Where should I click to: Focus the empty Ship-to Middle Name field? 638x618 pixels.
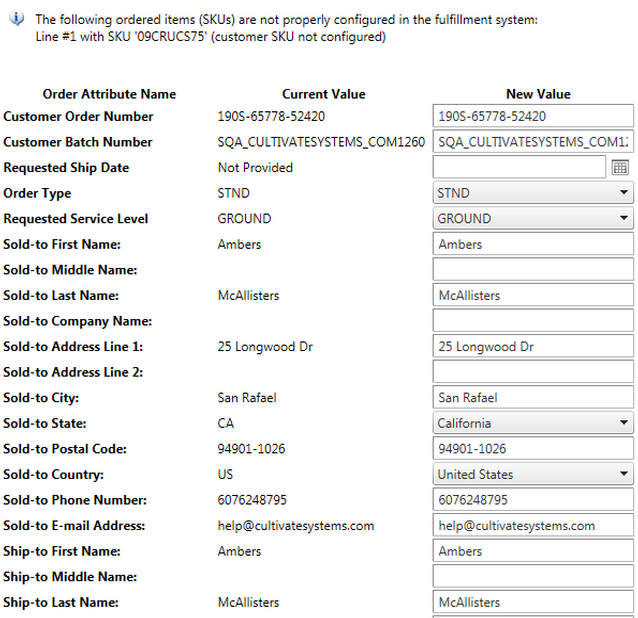tap(533, 577)
